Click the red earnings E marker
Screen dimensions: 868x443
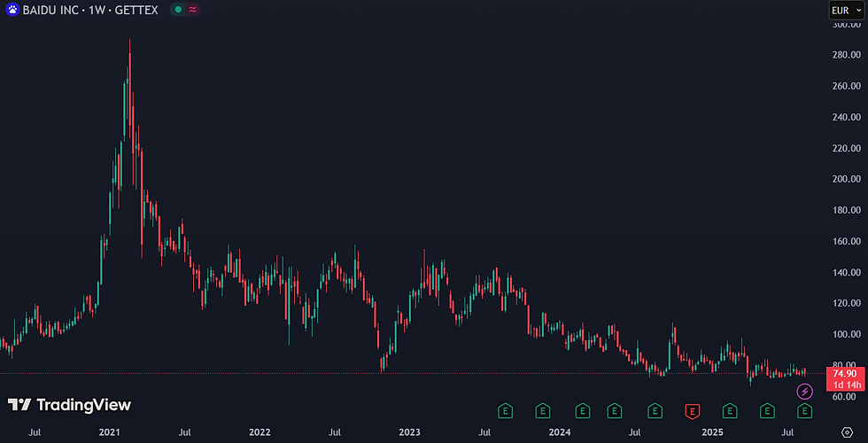691,411
